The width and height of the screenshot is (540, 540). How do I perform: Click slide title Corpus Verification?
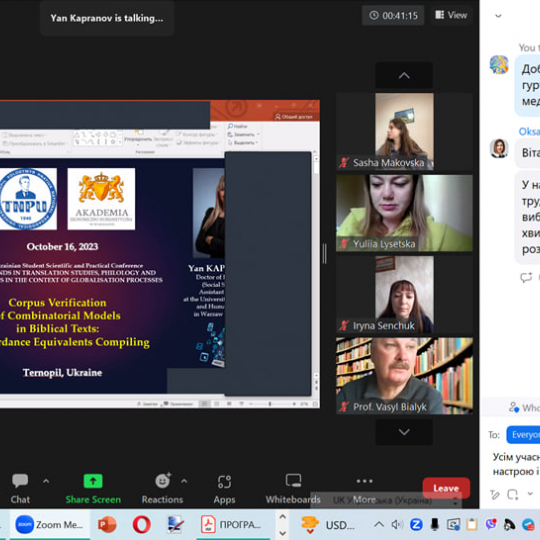[x=57, y=302]
